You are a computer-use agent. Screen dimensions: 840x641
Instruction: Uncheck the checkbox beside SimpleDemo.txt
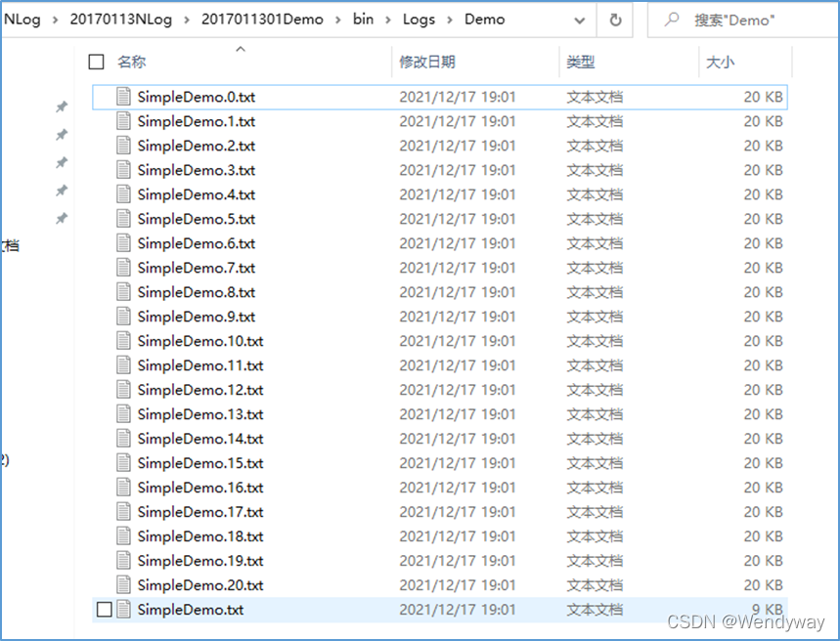point(104,609)
